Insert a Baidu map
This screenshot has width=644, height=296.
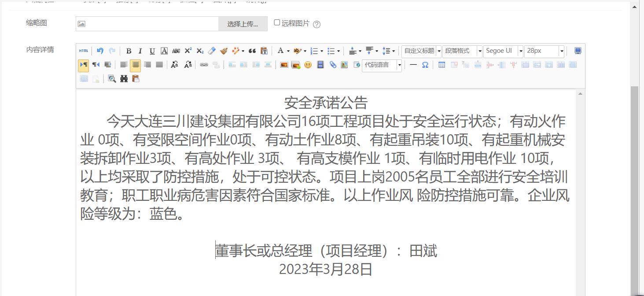point(344,65)
